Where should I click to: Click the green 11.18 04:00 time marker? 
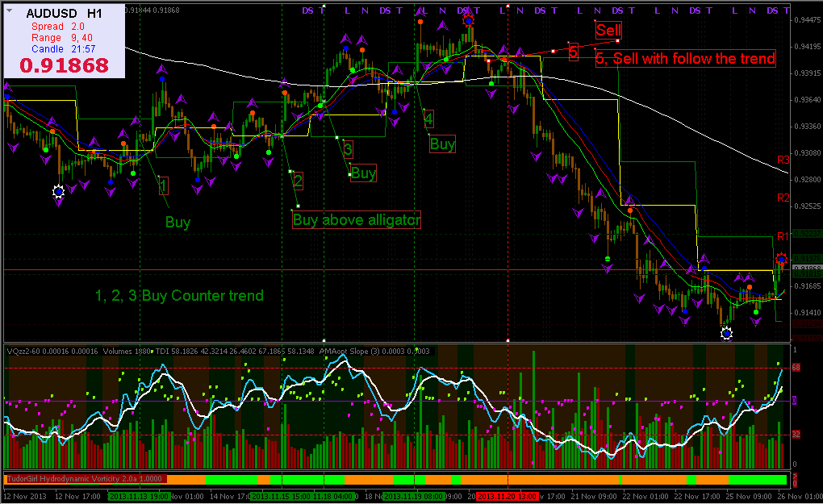pos(333,496)
